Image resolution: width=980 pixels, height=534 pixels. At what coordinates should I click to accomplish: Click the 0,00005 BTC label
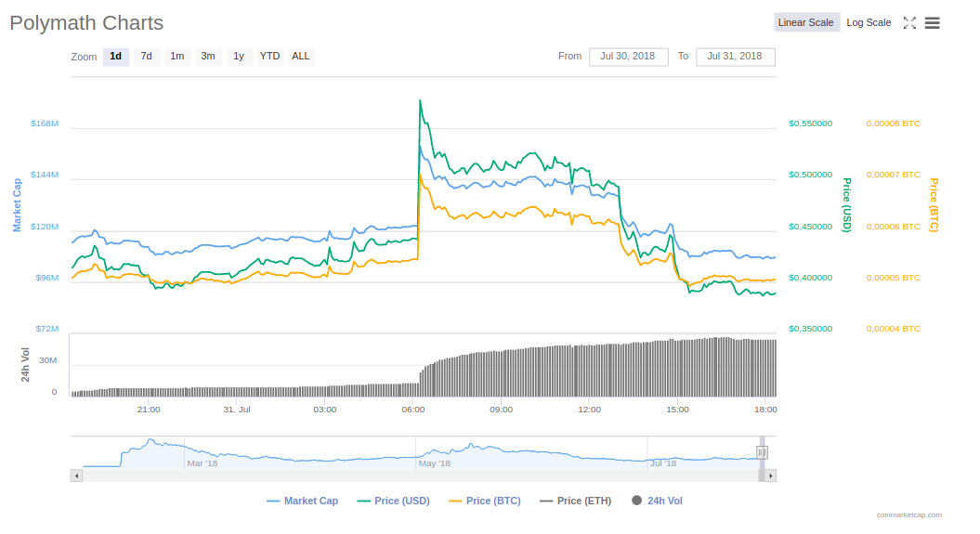click(893, 278)
